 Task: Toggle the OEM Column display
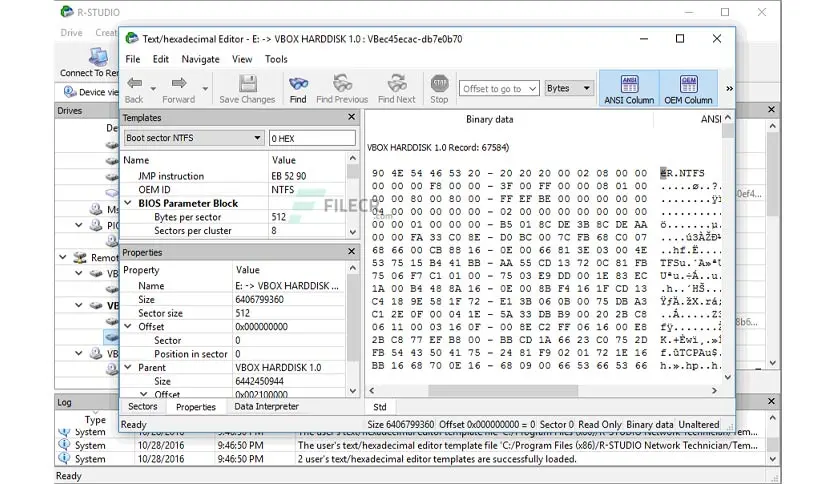[x=689, y=88]
